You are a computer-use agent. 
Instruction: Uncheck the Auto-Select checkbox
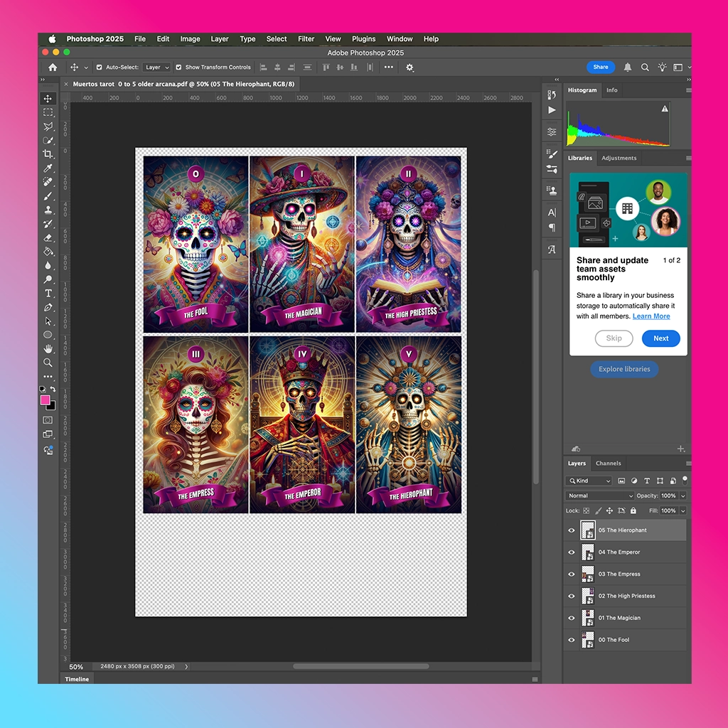(99, 68)
